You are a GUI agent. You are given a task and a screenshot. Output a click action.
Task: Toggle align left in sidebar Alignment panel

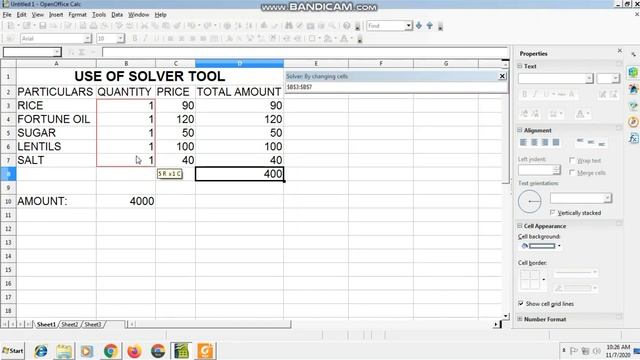(x=523, y=142)
